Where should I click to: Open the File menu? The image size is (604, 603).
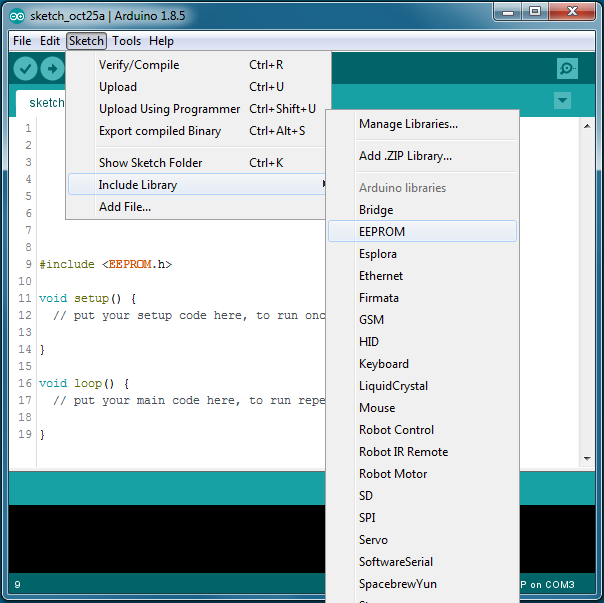click(x=22, y=41)
